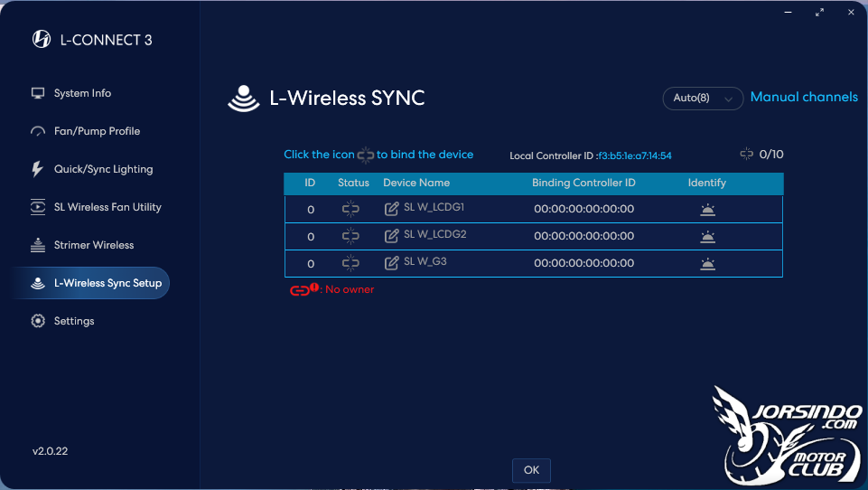Click the Binding Controller ID column header
868x490 pixels.
[583, 183]
